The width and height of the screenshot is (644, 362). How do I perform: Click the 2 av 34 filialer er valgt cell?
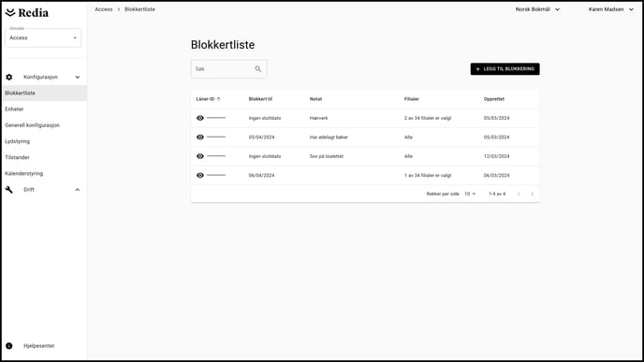pyautogui.click(x=428, y=118)
